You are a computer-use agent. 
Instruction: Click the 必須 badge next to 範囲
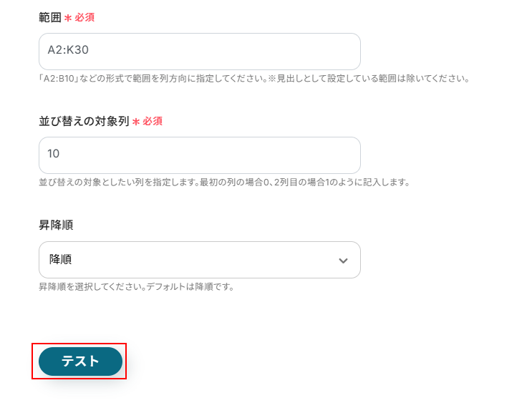[x=84, y=17]
